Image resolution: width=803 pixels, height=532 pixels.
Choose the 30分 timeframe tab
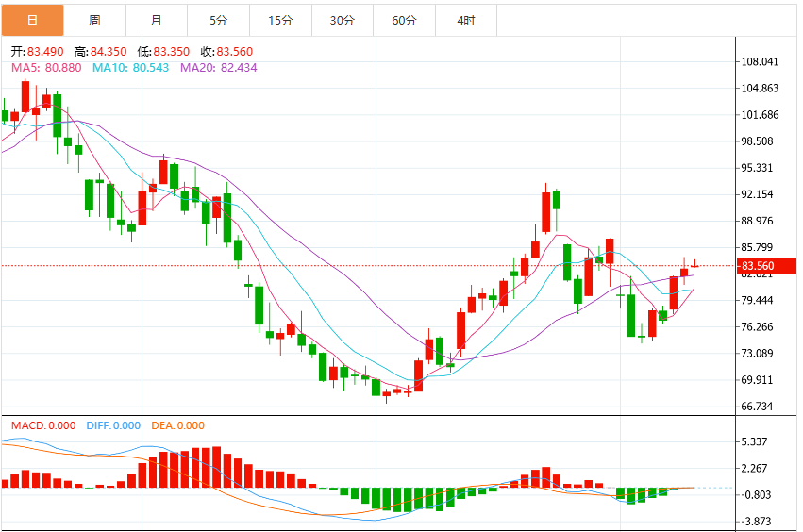(343, 21)
